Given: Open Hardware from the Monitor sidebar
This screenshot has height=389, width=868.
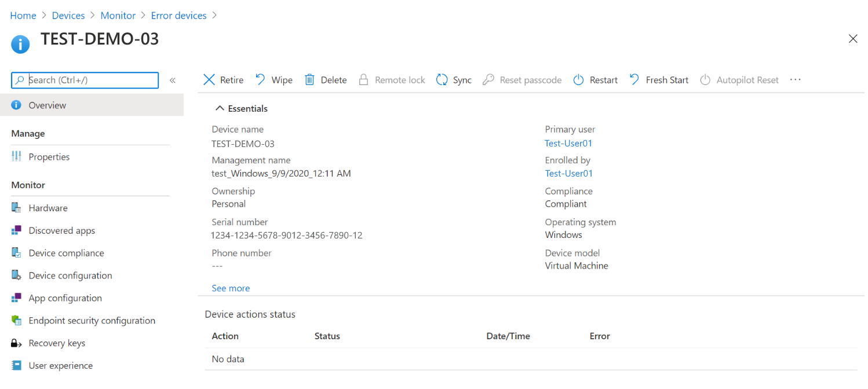Looking at the screenshot, I should (48, 207).
